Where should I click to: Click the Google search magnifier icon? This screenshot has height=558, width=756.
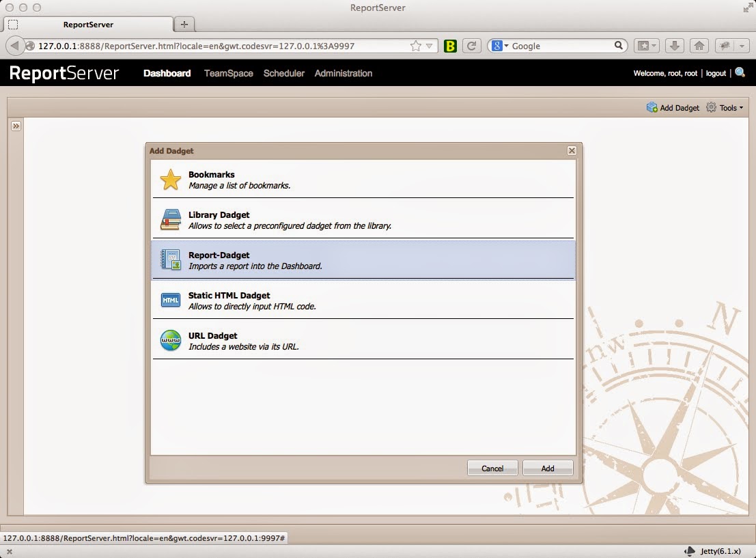[x=619, y=45]
